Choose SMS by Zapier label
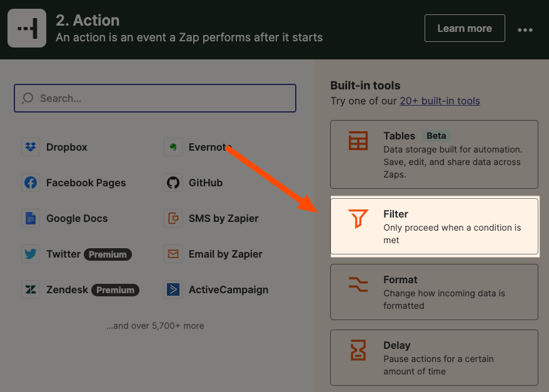549x392 pixels. click(x=223, y=218)
